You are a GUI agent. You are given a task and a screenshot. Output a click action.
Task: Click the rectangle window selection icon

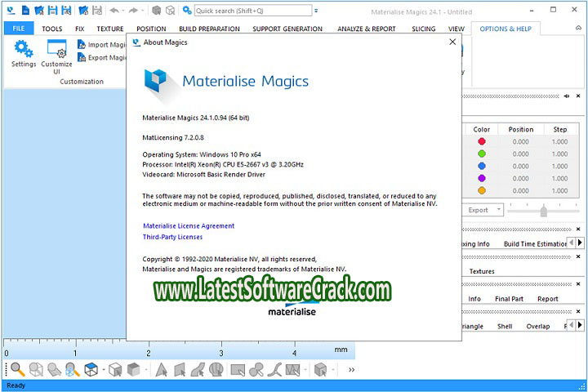(x=238, y=370)
